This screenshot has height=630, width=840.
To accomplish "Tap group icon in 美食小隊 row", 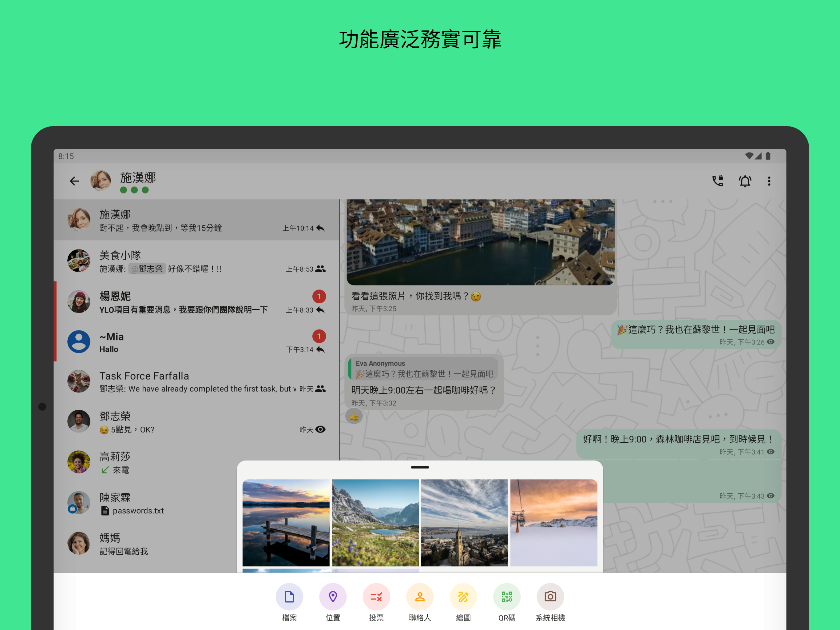I will click(x=320, y=269).
